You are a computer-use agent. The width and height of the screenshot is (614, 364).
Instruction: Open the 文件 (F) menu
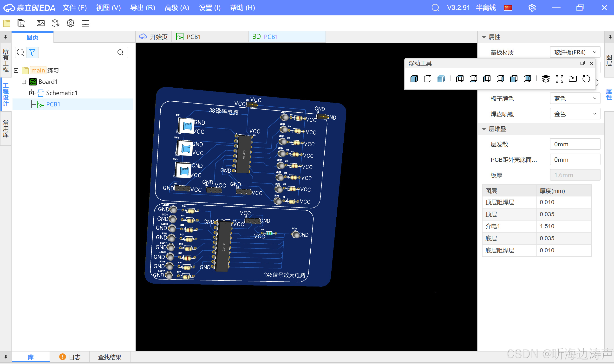tap(75, 8)
